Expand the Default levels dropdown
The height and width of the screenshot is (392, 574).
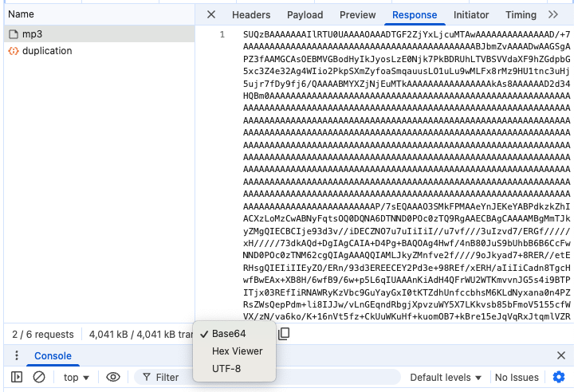[x=446, y=377]
